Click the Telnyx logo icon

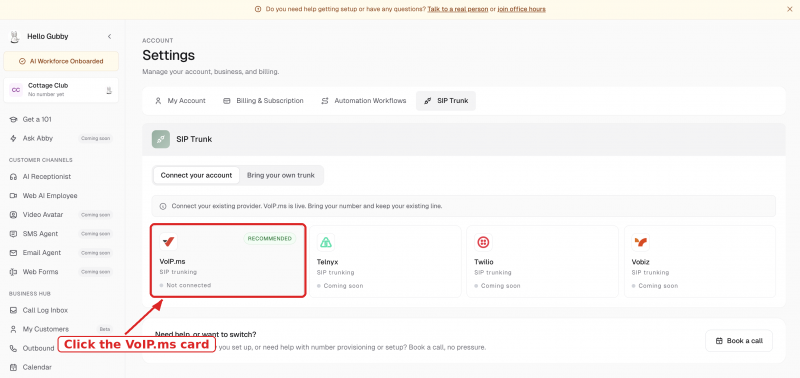coord(326,242)
